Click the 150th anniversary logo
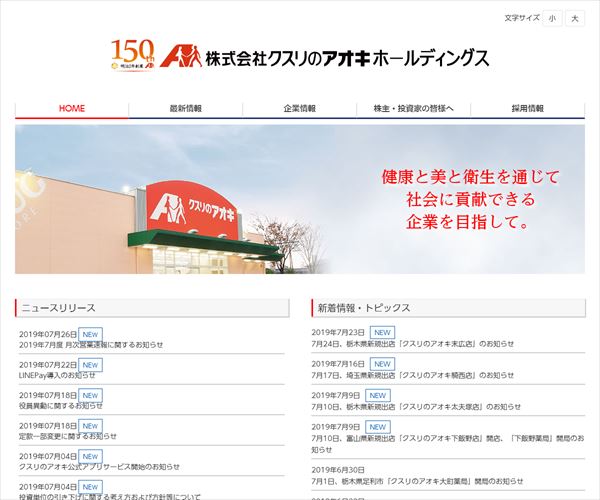600x500 pixels. pyautogui.click(x=133, y=55)
